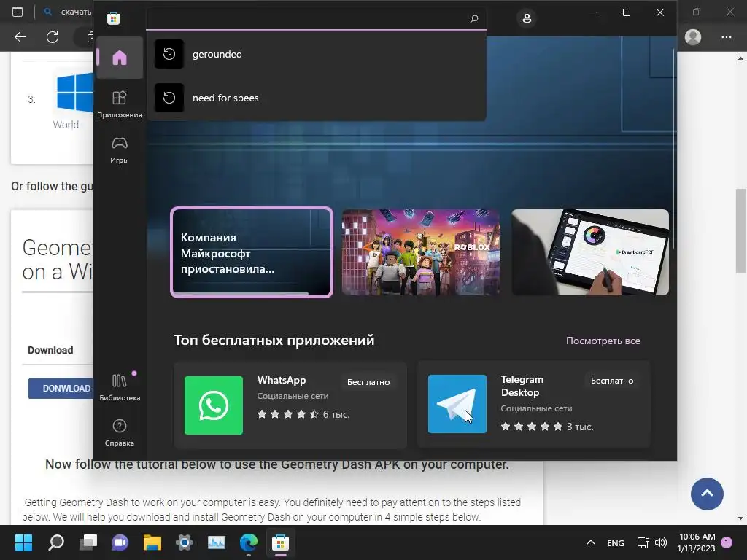Click the Edge refresh button
This screenshot has width=747, height=560.
[53, 36]
